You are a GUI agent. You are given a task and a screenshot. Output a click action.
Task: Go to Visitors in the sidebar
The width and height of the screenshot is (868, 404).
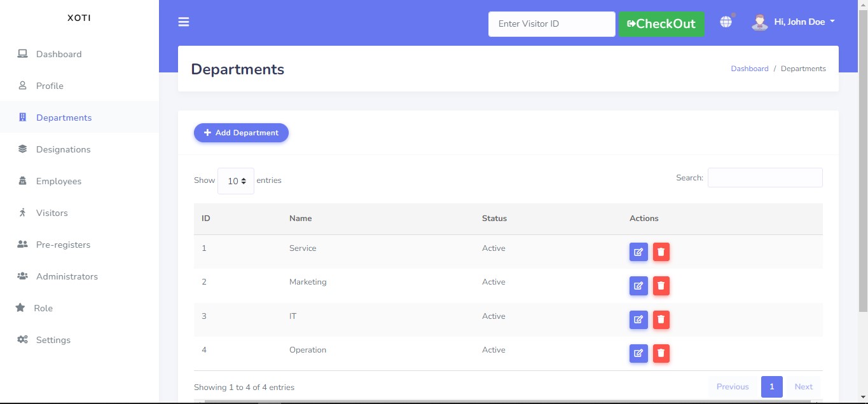coord(52,213)
